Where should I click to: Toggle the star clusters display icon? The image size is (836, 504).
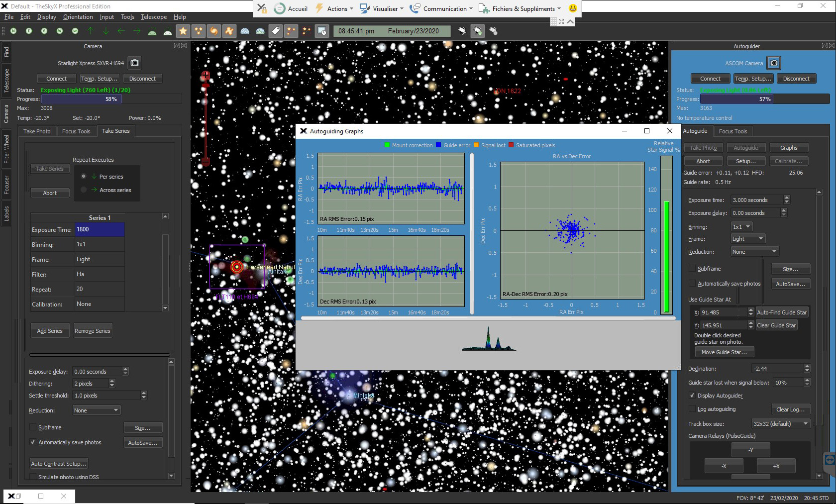pyautogui.click(x=199, y=31)
